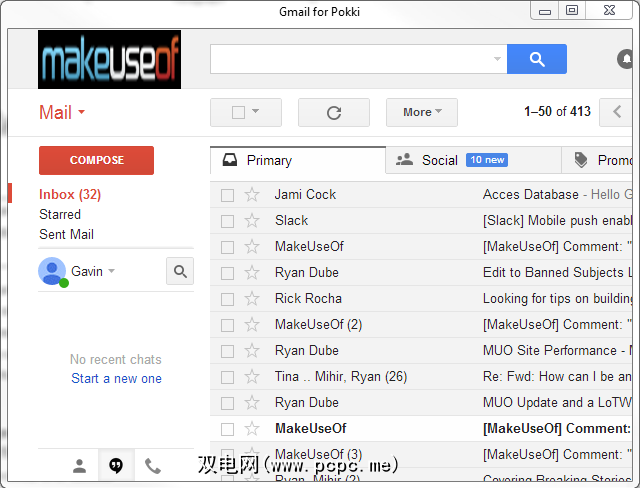The image size is (640, 488).
Task: Check the unread bold MakeUseOf email checkbox
Action: (227, 429)
